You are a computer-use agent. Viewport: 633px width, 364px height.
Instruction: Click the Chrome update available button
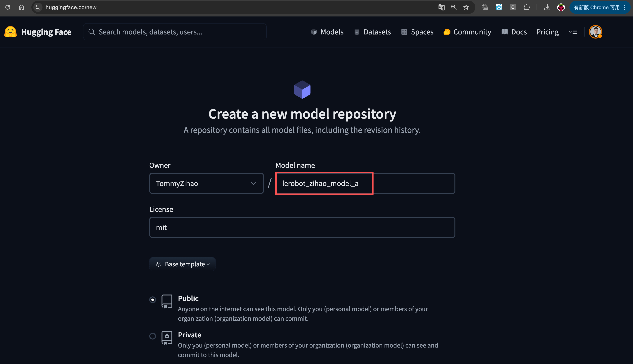click(x=600, y=7)
